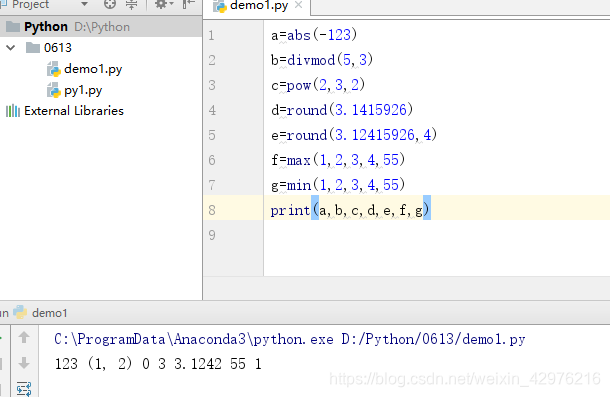
Task: Click line number 4 in the gutter
Action: [212, 110]
